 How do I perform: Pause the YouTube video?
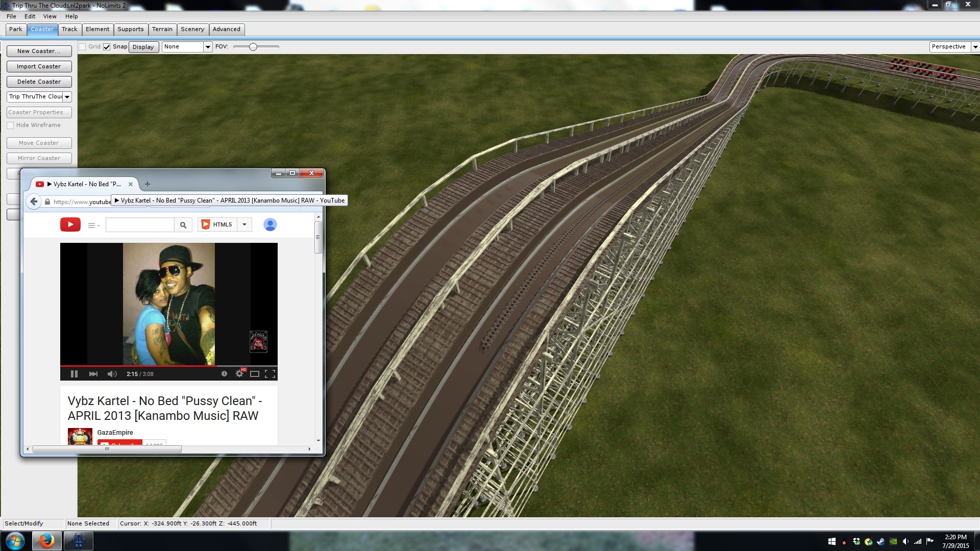coord(74,374)
